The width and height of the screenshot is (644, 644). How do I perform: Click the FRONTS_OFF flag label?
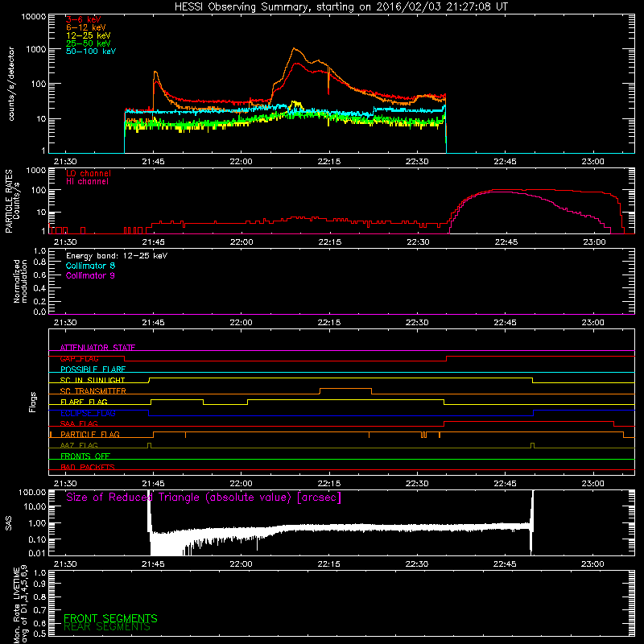pos(85,456)
